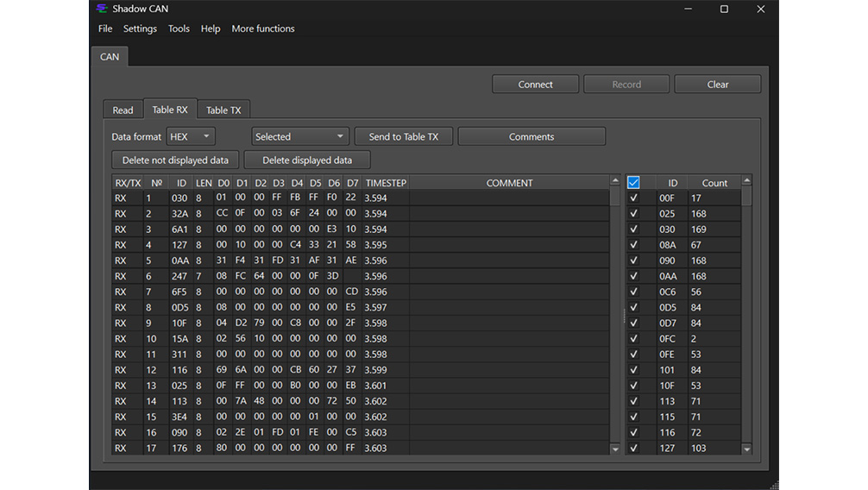868x490 pixels.
Task: Switch to the Read tab
Action: 123,110
